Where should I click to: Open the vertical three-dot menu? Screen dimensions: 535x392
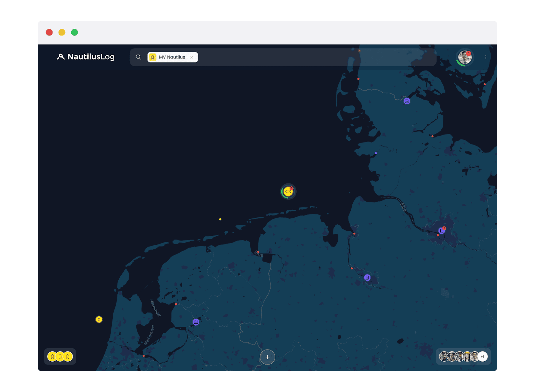[486, 57]
